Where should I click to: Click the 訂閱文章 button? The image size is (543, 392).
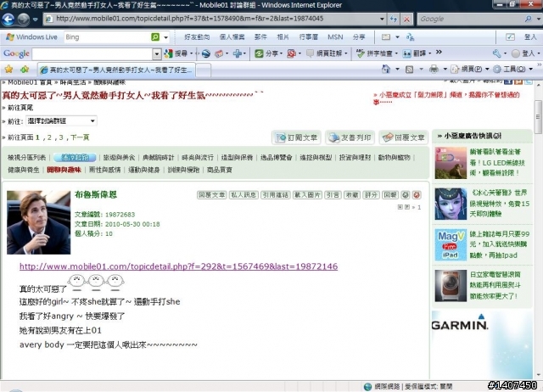coord(296,137)
